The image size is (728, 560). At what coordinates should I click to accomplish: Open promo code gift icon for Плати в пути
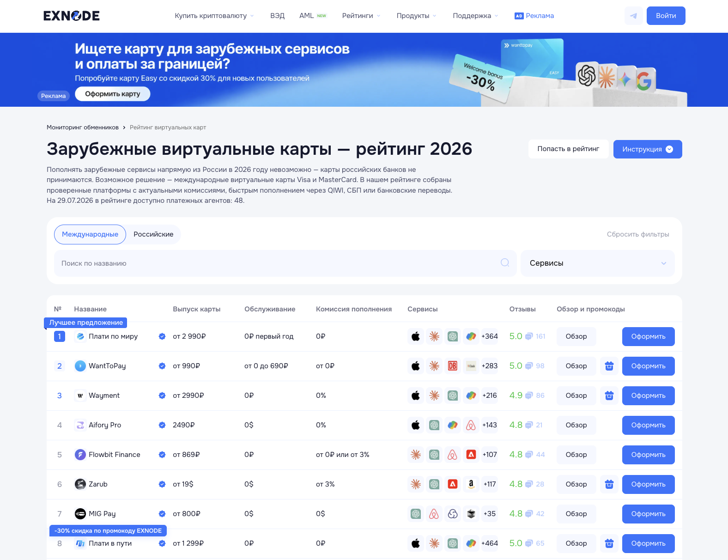click(609, 543)
